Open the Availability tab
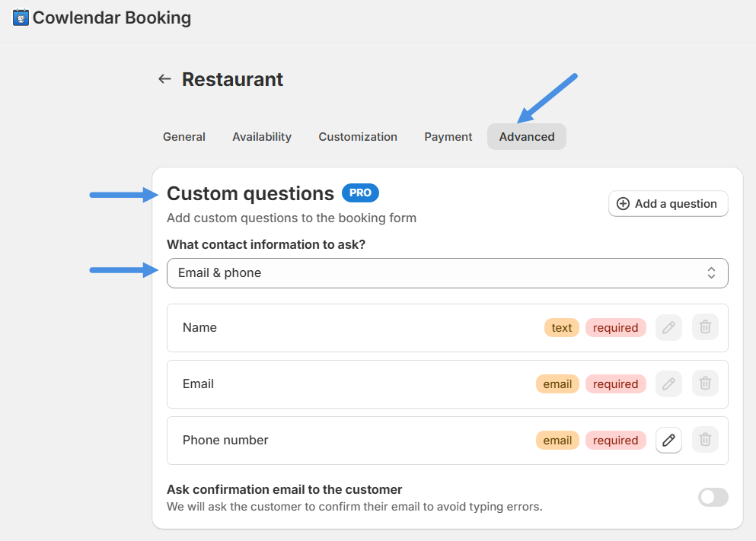The height and width of the screenshot is (541, 756). 262,137
